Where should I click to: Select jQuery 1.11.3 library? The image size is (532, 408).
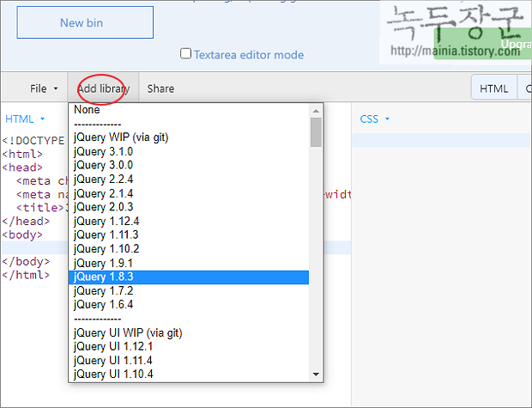click(189, 234)
